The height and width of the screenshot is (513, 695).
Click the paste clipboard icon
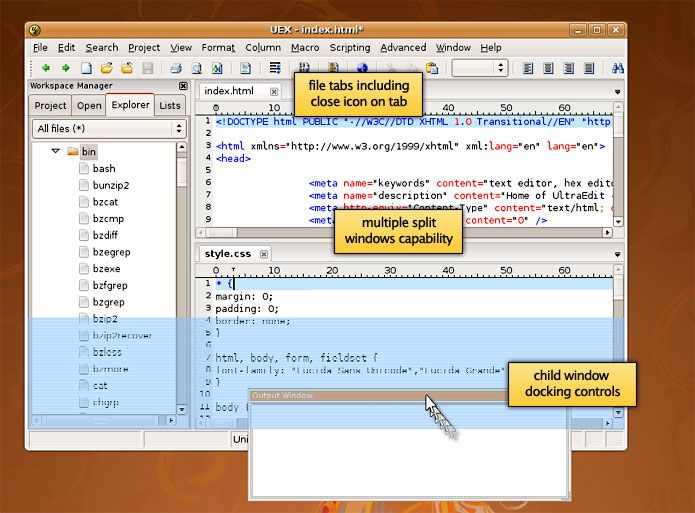432,68
